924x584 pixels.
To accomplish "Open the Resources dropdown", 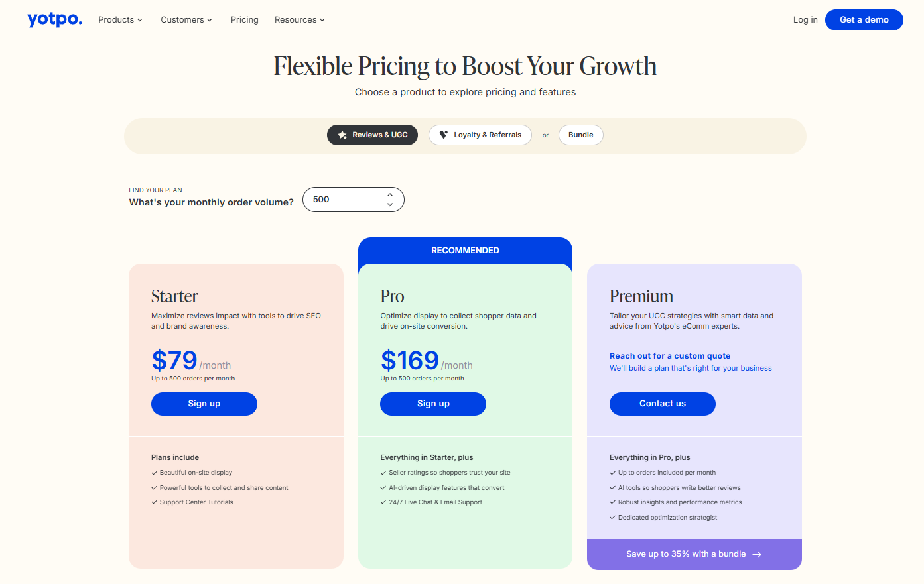I will [x=299, y=19].
